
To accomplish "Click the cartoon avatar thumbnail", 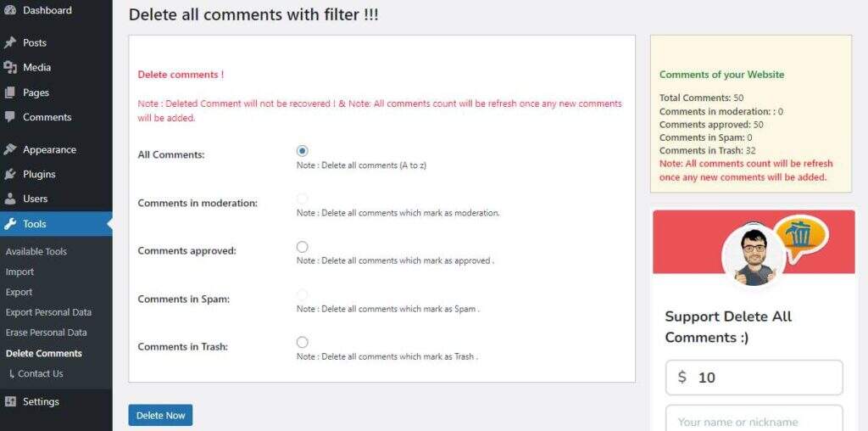I will pos(752,255).
